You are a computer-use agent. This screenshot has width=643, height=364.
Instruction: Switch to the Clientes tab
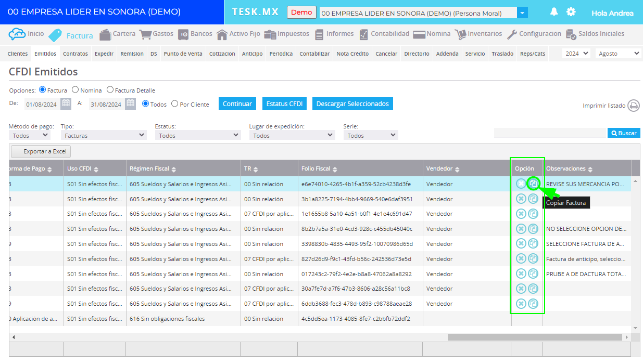click(18, 54)
